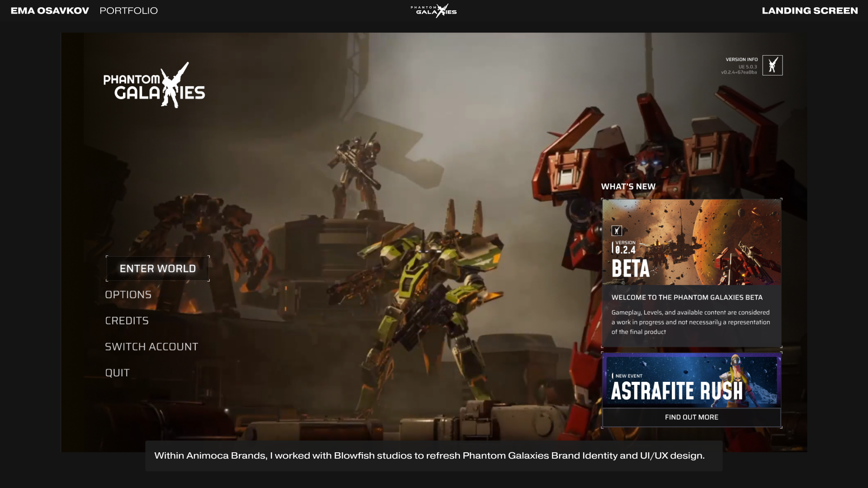Image resolution: width=868 pixels, height=488 pixels.
Task: Click the large Phantom Galaxies game logo
Action: pos(154,85)
